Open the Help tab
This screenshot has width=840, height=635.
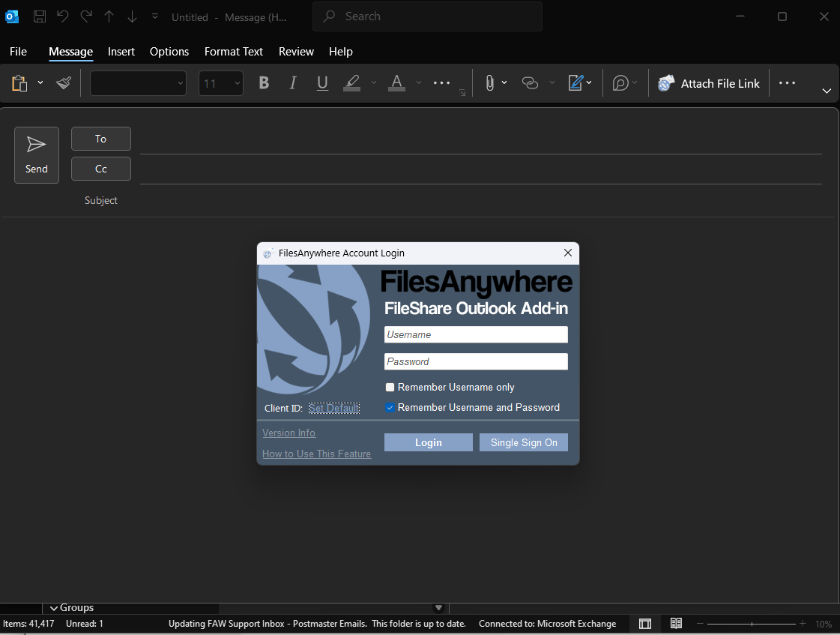(341, 52)
